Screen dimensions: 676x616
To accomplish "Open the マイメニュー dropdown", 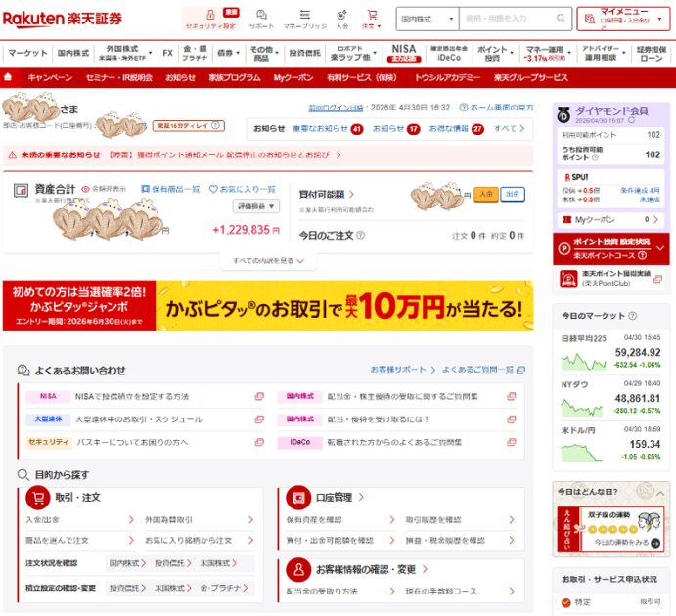I will pyautogui.click(x=623, y=19).
